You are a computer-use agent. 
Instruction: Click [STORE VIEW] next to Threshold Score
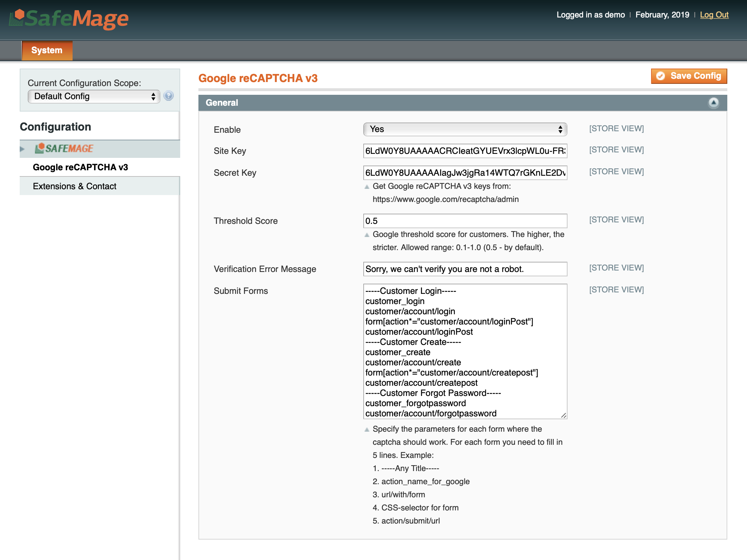tap(616, 219)
